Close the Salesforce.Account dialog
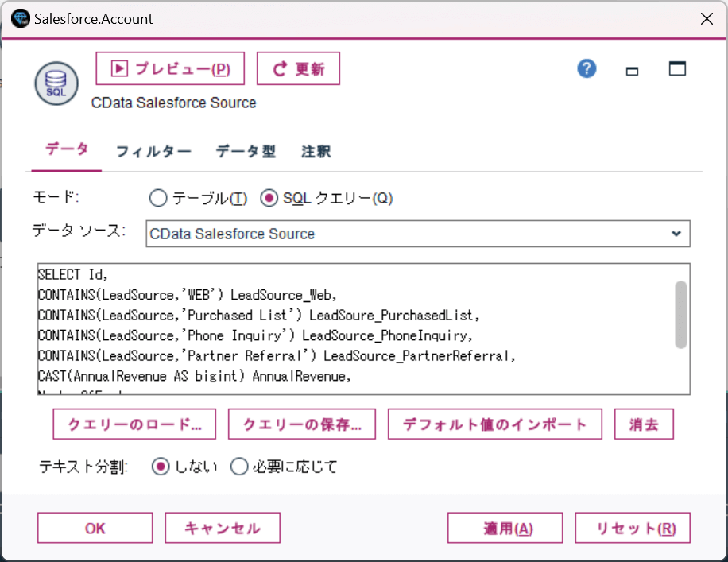 707,18
